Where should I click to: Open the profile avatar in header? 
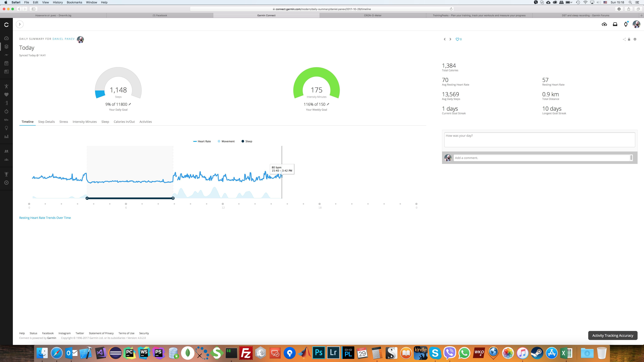tap(636, 24)
